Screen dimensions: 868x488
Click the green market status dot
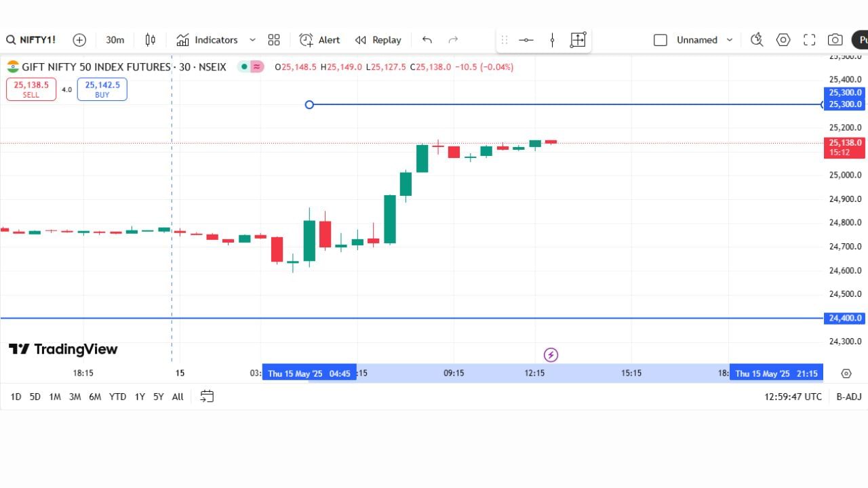pyautogui.click(x=244, y=67)
